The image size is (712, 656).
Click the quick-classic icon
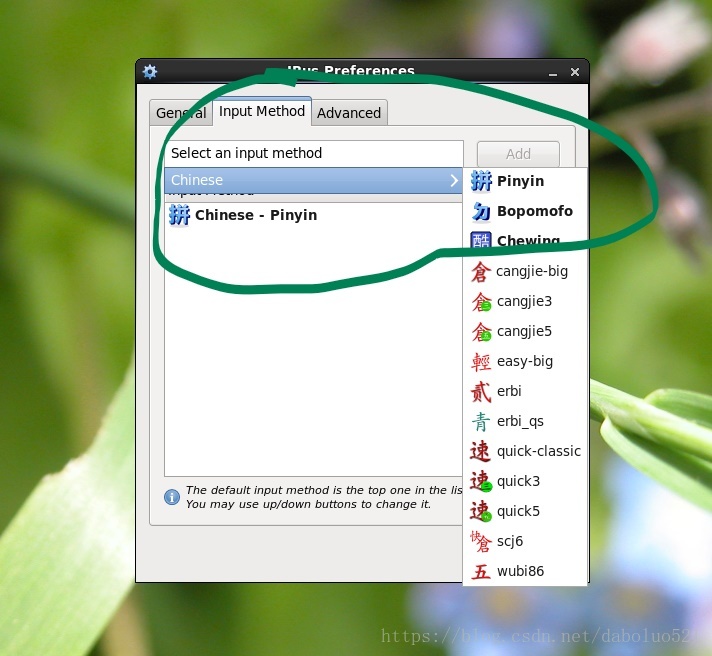[481, 451]
